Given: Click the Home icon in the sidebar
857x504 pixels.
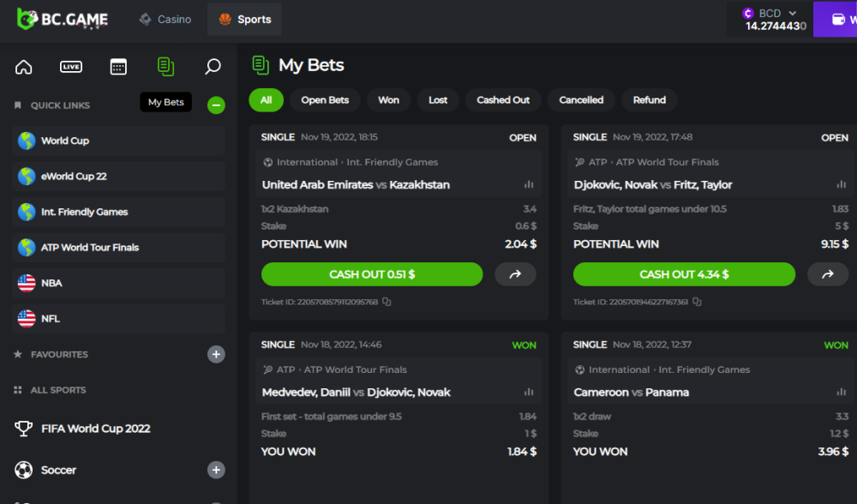Looking at the screenshot, I should [24, 67].
